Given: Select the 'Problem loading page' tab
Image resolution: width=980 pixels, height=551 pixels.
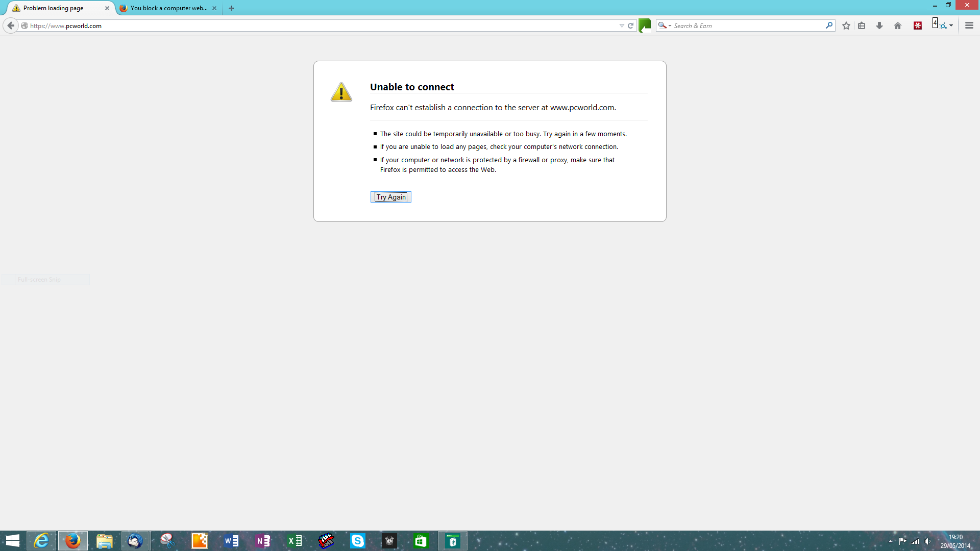Looking at the screenshot, I should coord(54,8).
